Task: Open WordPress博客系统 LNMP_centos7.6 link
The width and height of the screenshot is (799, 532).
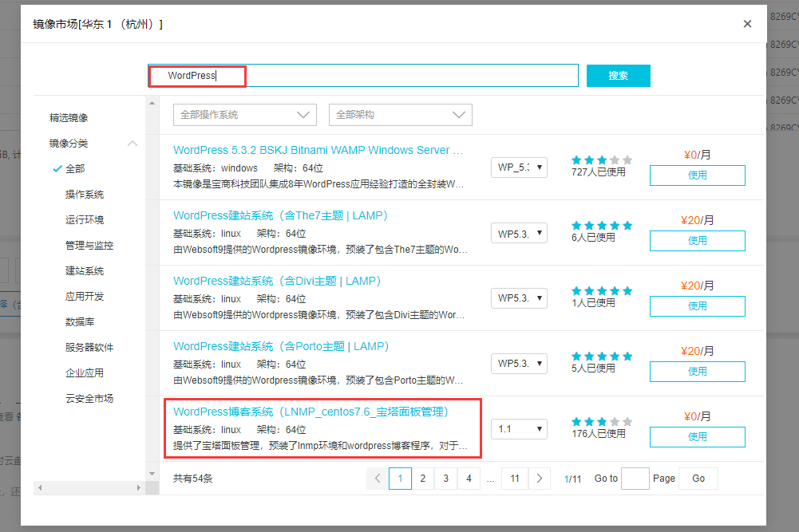Action: click(311, 412)
